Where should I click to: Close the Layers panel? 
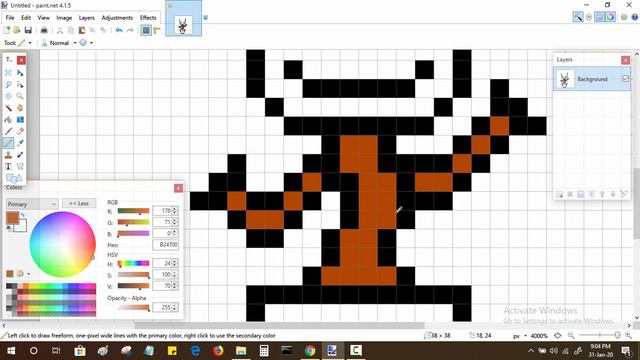(x=625, y=60)
